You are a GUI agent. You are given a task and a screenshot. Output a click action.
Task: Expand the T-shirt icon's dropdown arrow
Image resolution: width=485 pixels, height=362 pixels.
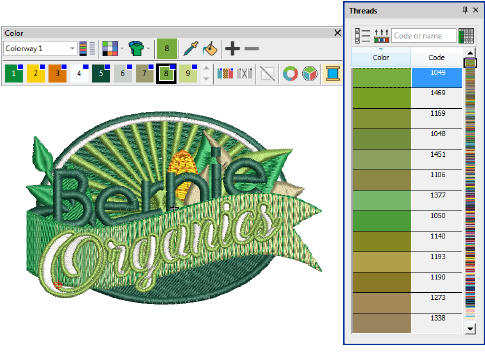click(148, 49)
